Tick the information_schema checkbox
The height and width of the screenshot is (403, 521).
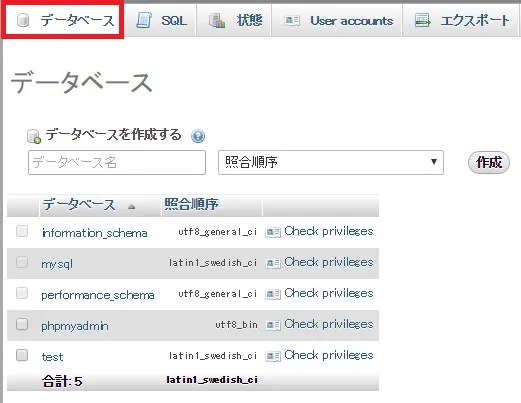[22, 231]
